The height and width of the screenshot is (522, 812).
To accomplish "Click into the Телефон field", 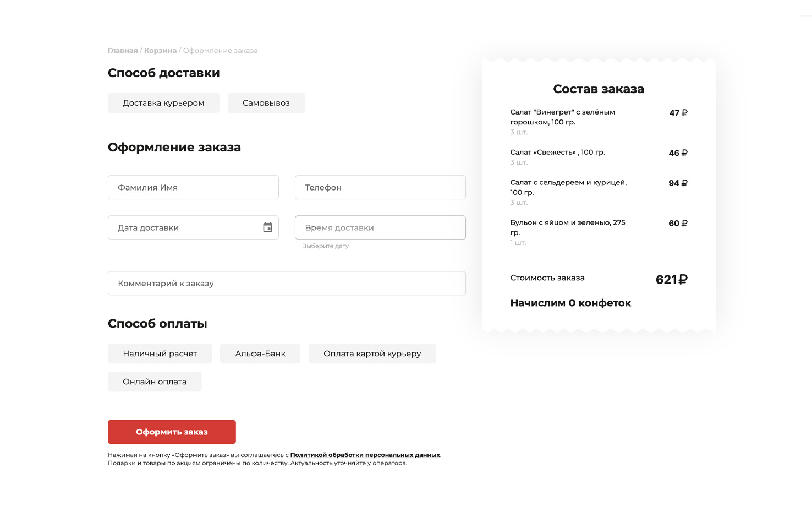I will [380, 187].
